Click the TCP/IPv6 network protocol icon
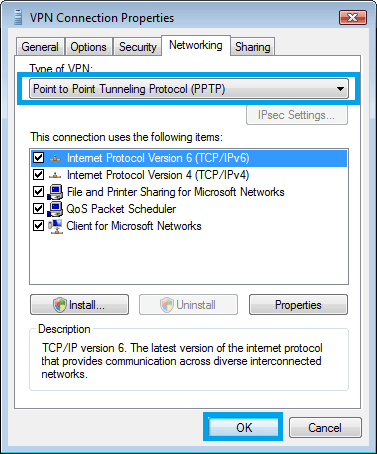 point(55,158)
